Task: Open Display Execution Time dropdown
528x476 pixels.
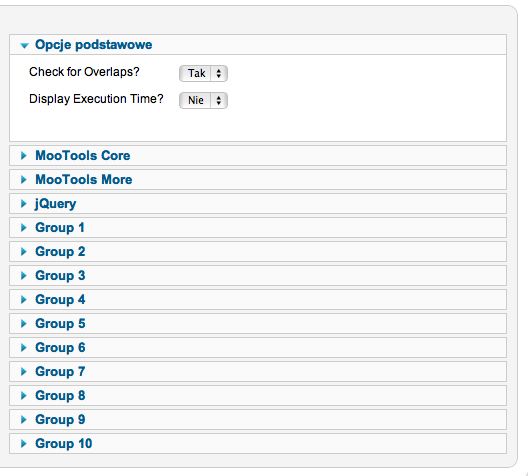Action: click(x=203, y=100)
